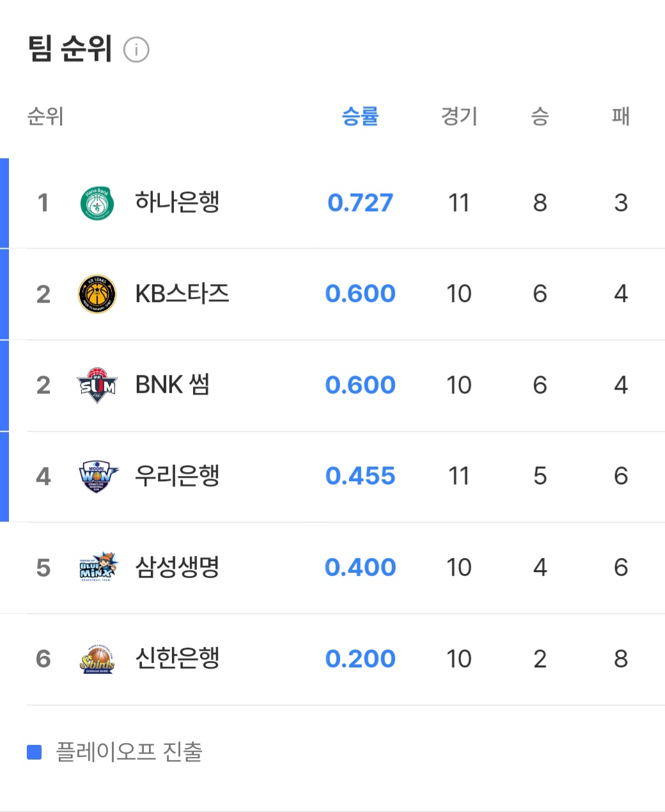Image resolution: width=665 pixels, height=812 pixels.
Task: Sort by the 경기 column header
Action: [459, 116]
